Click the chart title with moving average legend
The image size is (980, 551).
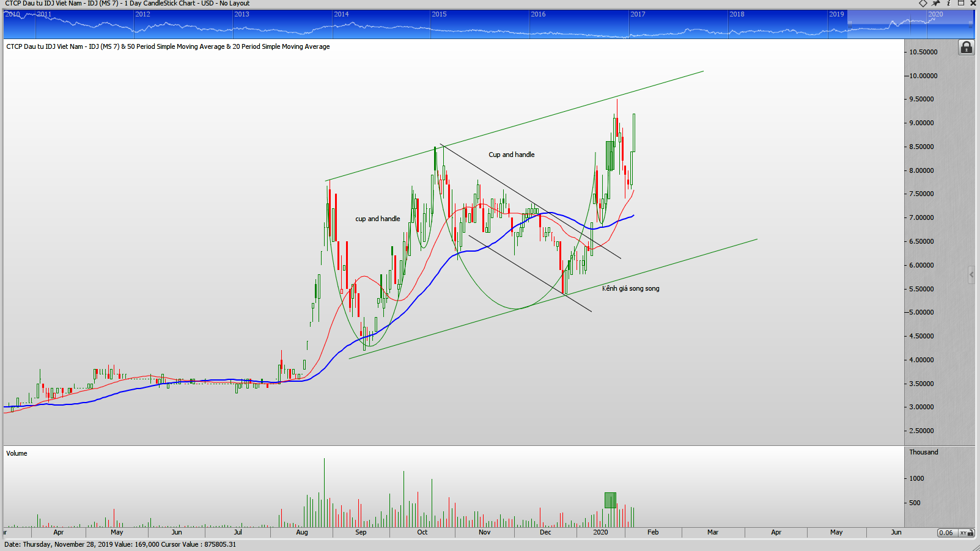(168, 46)
